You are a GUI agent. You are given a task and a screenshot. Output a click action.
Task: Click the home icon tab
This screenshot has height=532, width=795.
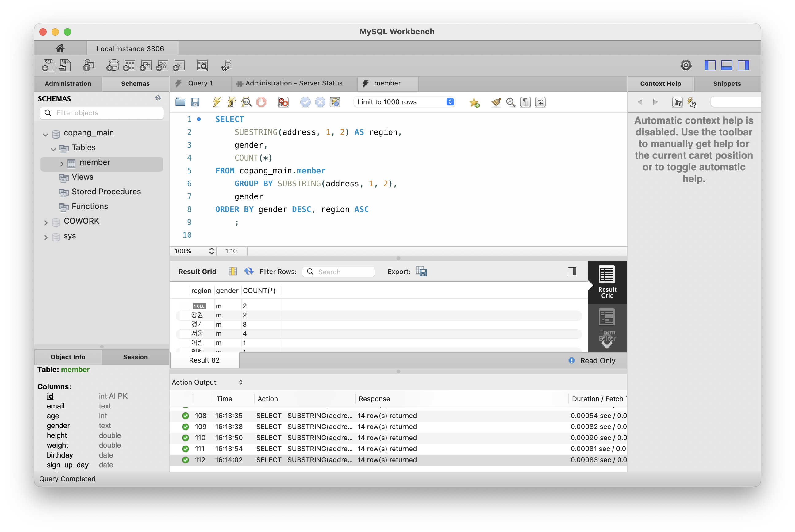tap(60, 48)
